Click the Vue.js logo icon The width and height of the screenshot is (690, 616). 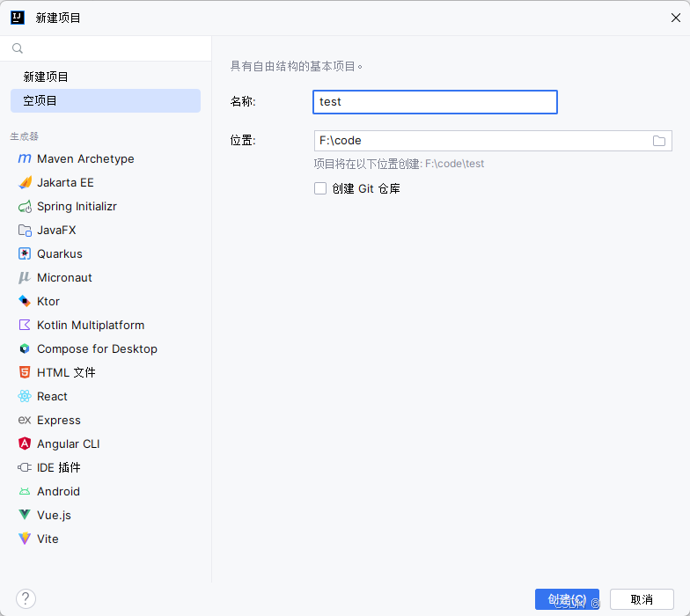(25, 514)
